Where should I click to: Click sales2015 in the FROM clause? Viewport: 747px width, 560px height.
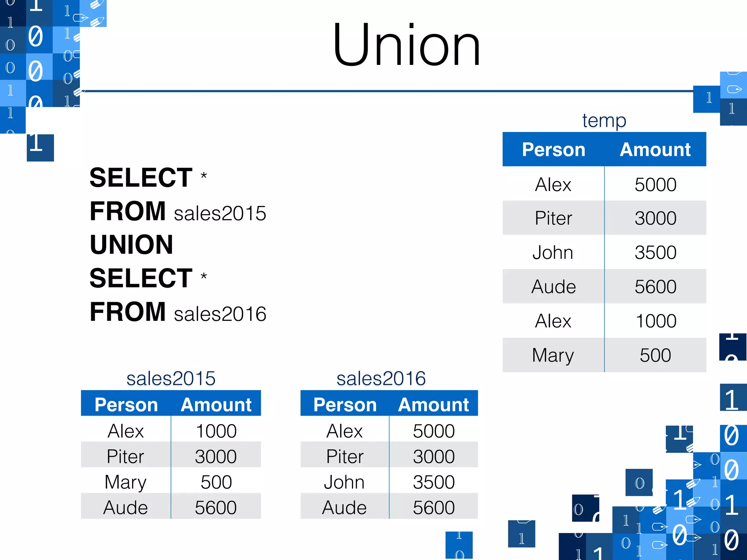coord(220,213)
